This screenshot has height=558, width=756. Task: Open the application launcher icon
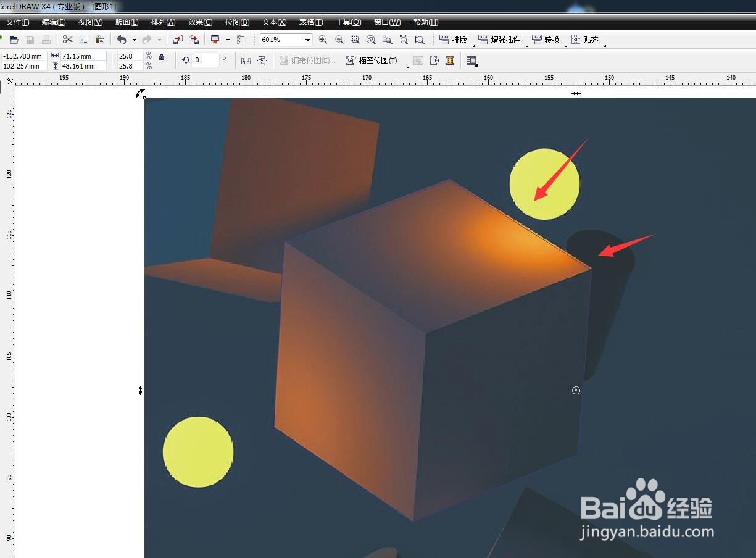pos(215,40)
